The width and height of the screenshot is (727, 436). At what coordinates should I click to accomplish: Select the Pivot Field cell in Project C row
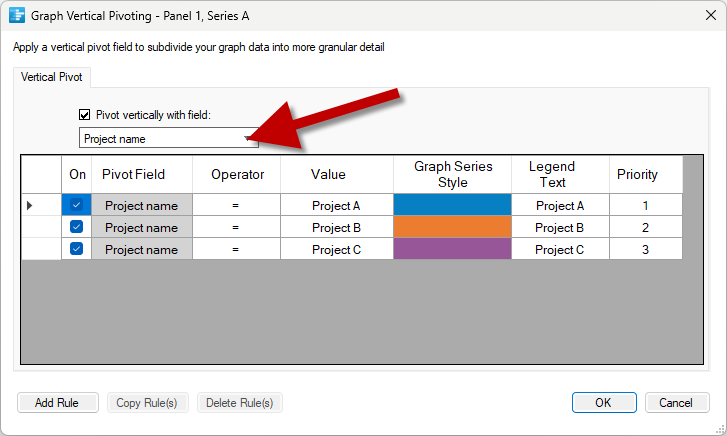[x=142, y=249]
